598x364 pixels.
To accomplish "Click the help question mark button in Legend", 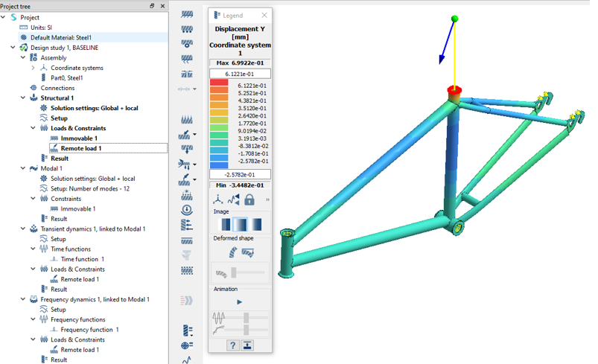I will pos(232,345).
